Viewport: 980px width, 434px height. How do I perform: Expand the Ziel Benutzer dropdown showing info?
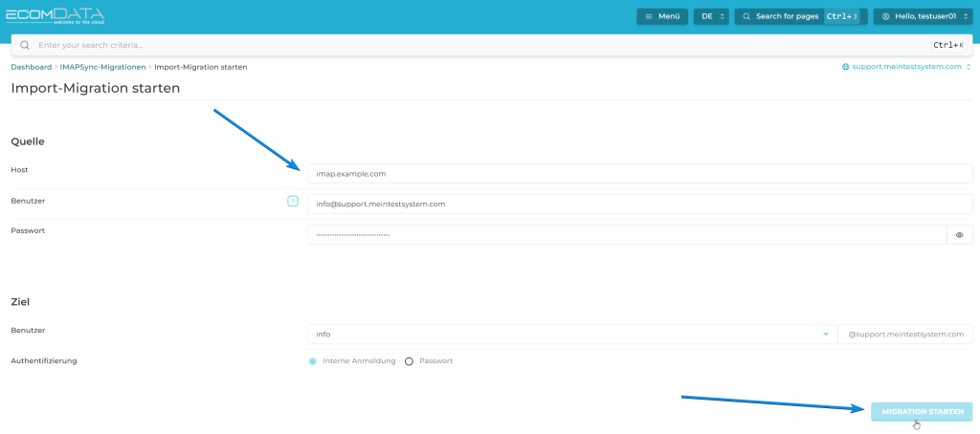[571, 334]
